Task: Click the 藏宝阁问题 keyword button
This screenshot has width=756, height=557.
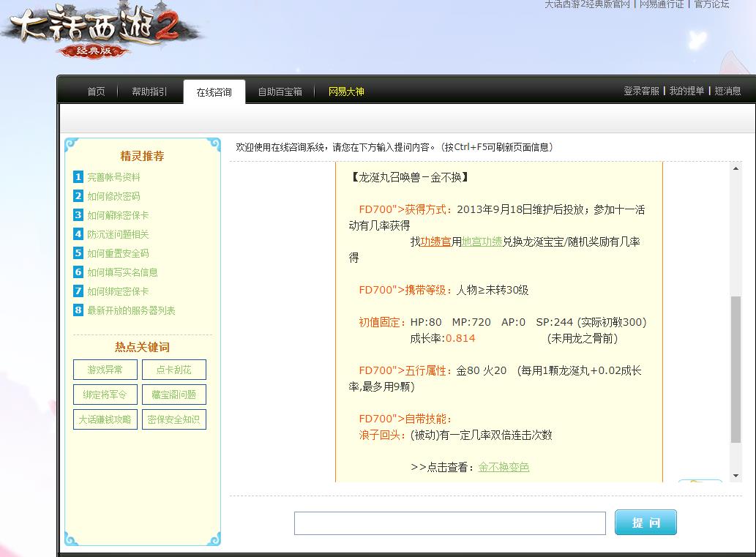Action: click(x=174, y=395)
